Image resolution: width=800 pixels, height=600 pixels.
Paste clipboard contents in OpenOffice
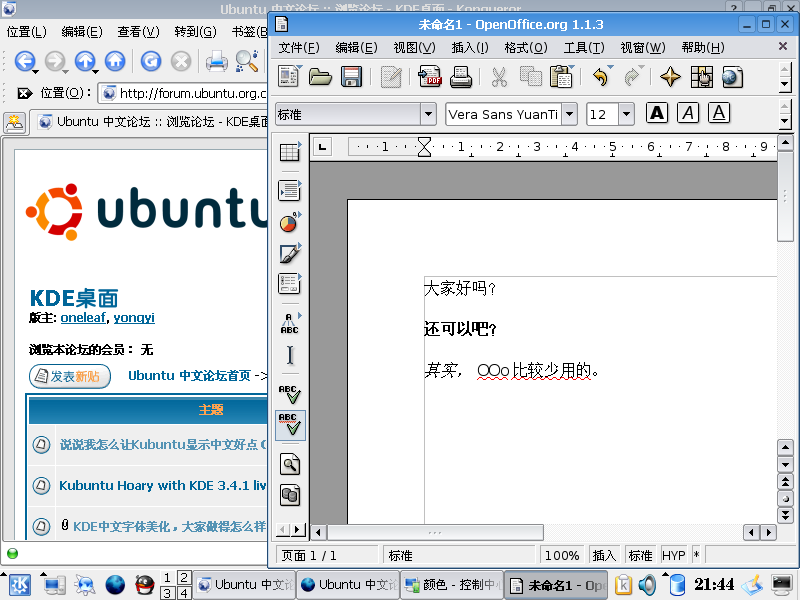pyautogui.click(x=561, y=77)
